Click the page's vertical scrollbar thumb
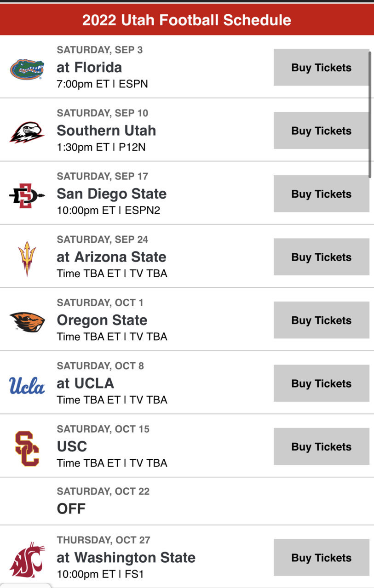The width and height of the screenshot is (374, 588). [370, 114]
